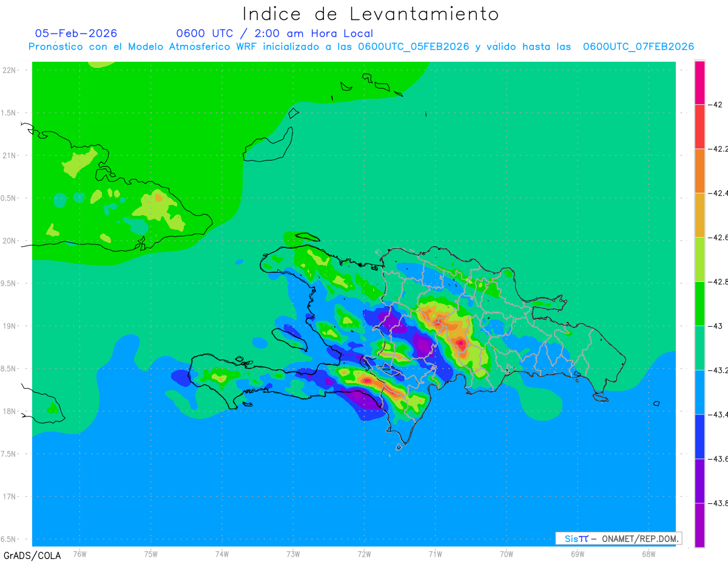
Task: Click the "75W" longitude label
Action: click(151, 554)
